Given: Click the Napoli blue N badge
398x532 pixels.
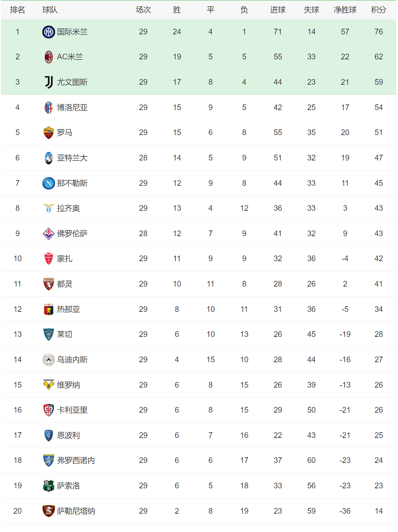Looking at the screenshot, I should [x=49, y=183].
